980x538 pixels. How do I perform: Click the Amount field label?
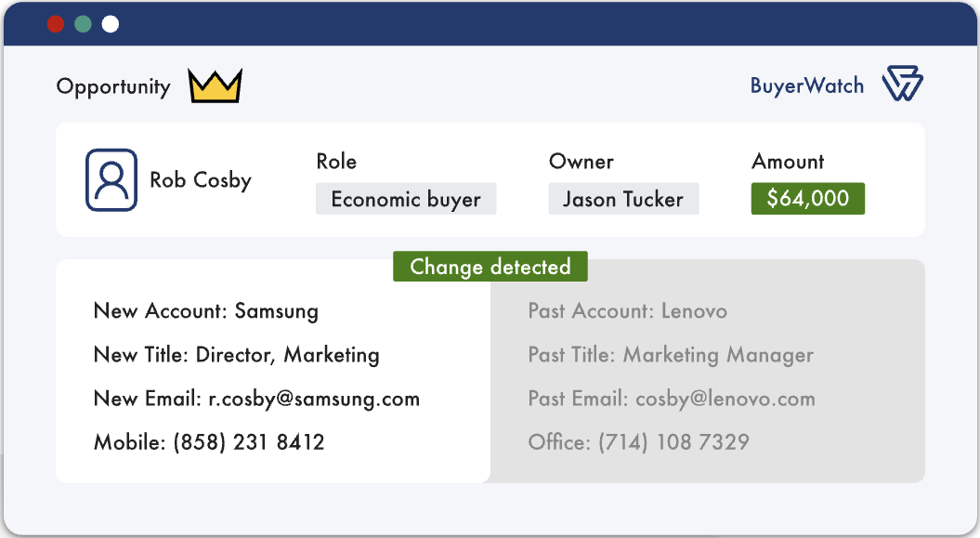(788, 161)
